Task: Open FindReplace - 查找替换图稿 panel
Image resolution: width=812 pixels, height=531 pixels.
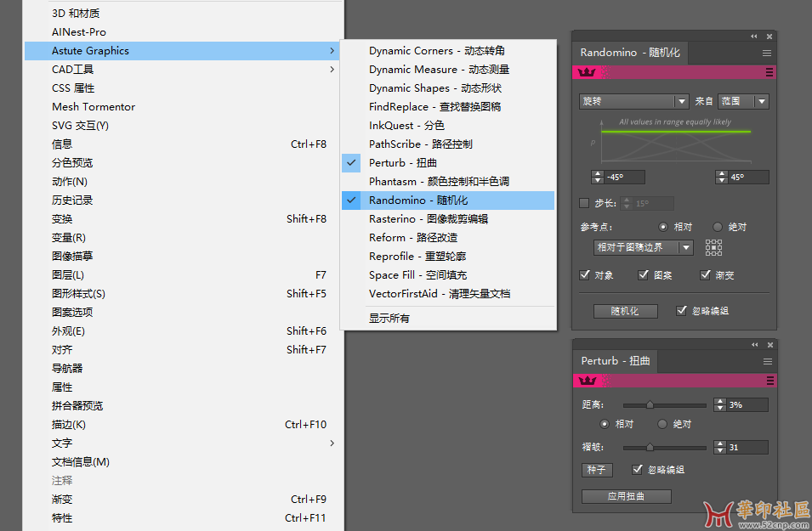Action: pyautogui.click(x=448, y=106)
